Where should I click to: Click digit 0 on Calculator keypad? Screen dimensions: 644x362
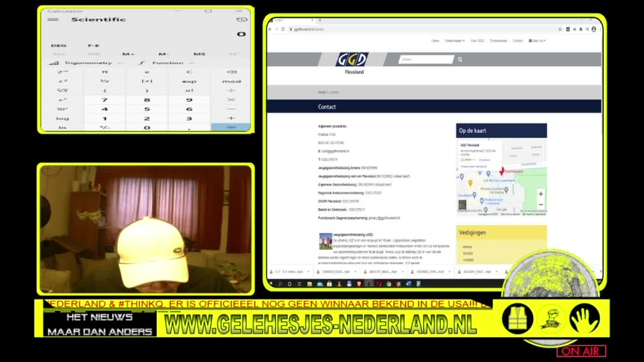pos(147,127)
